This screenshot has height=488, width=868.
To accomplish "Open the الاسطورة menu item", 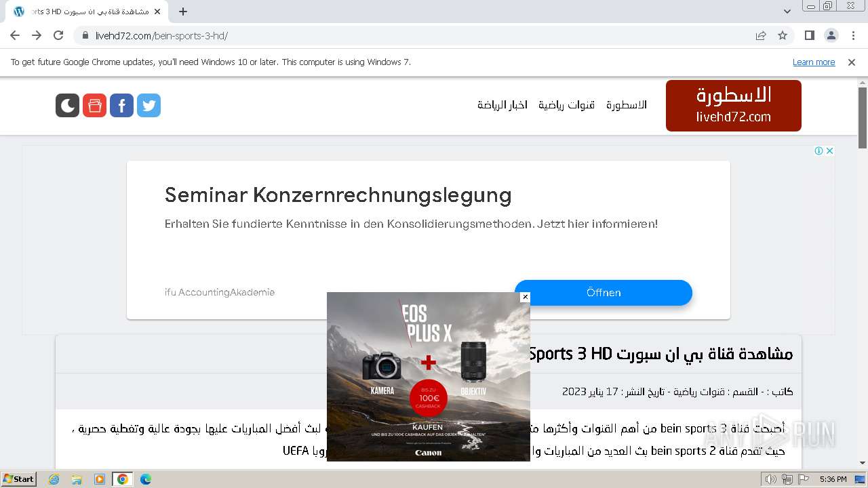I will point(627,105).
